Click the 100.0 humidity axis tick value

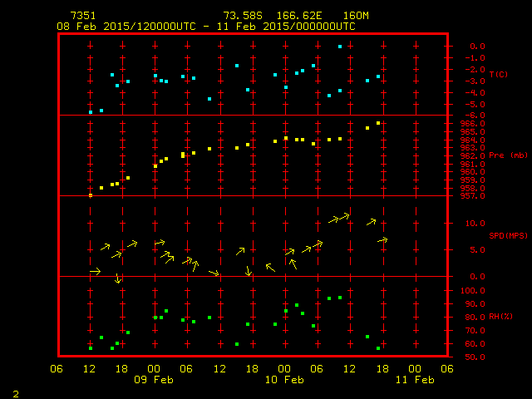click(470, 291)
